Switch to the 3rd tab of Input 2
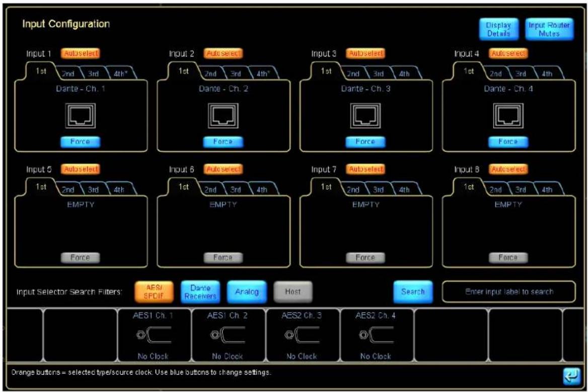Screen dimensions: 588x392 [236, 74]
